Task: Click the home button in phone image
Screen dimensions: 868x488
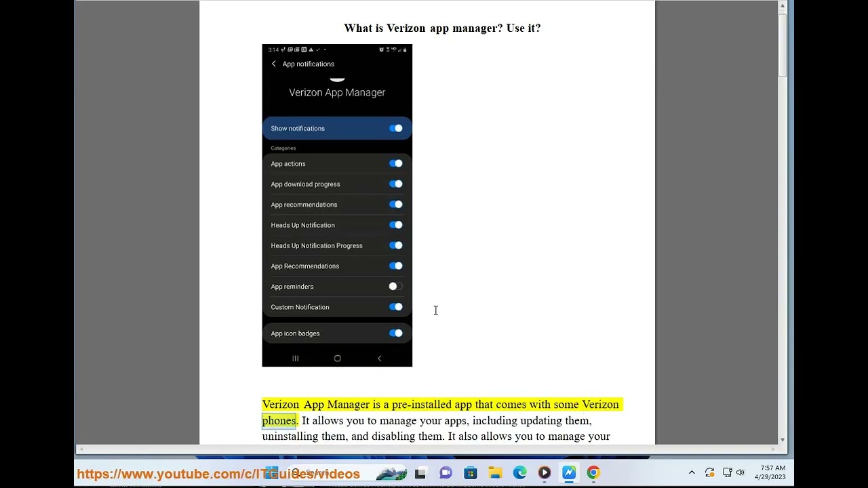Action: point(337,358)
